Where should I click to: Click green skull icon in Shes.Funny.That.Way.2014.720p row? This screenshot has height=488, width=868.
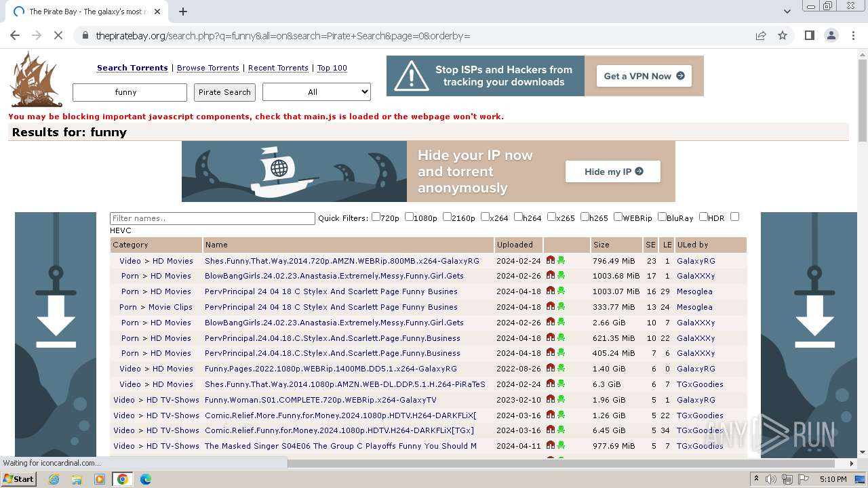pyautogui.click(x=561, y=260)
